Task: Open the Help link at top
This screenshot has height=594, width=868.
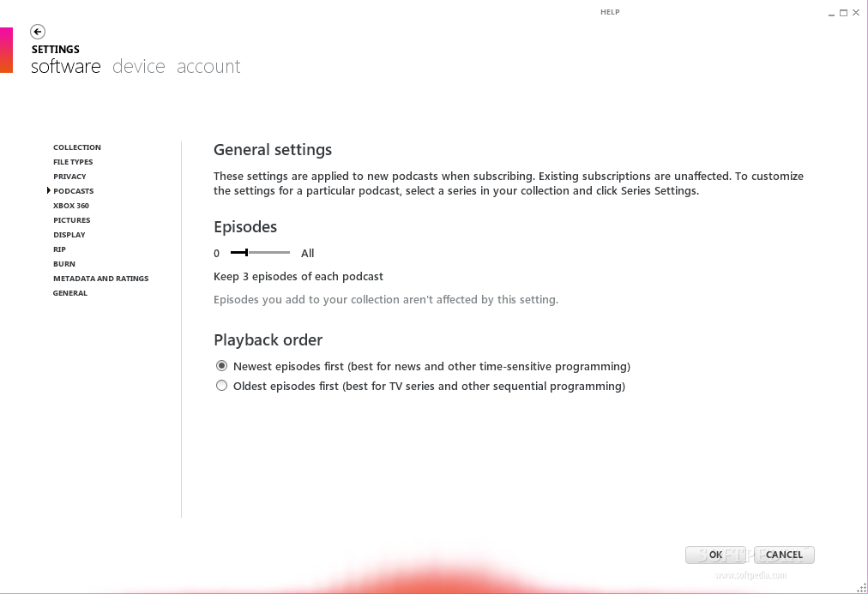Action: [610, 12]
